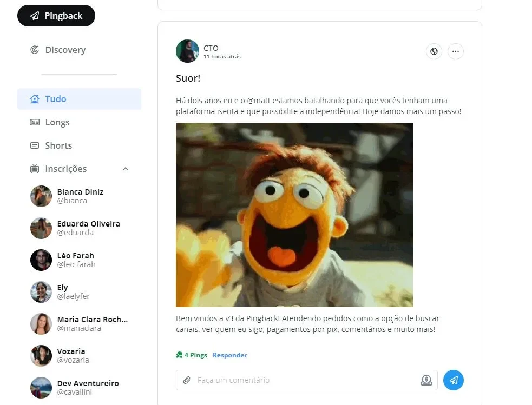The width and height of the screenshot is (532, 405).
Task: Click the @leo-farah handle text
Action: click(x=76, y=264)
